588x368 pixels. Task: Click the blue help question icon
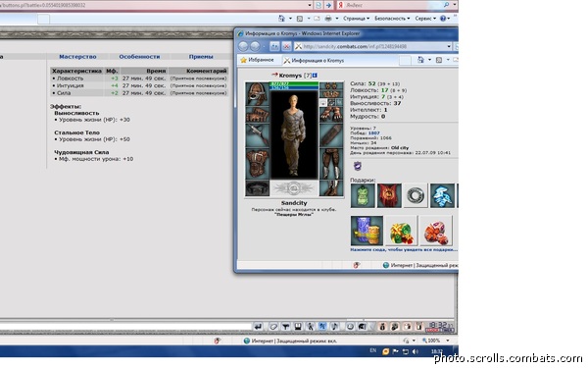tap(443, 19)
